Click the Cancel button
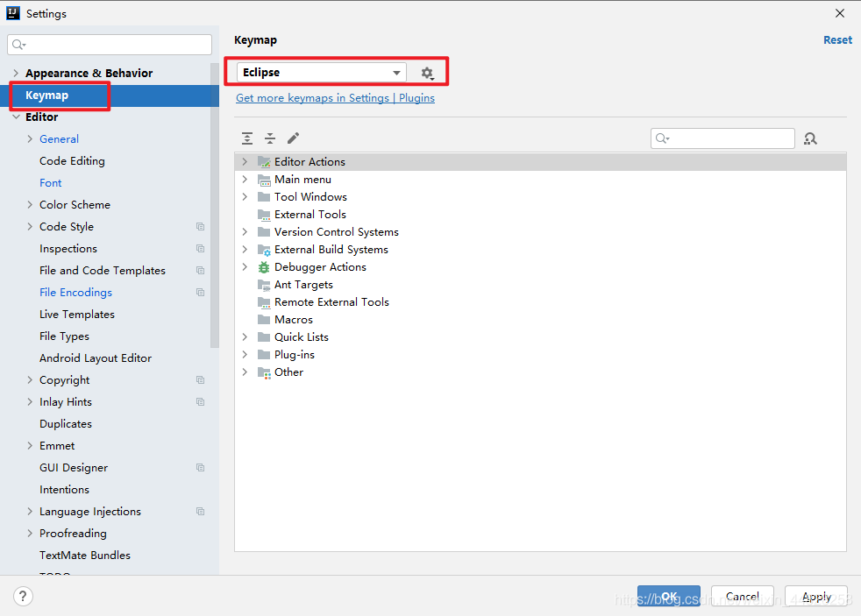861x616 pixels. point(743,596)
